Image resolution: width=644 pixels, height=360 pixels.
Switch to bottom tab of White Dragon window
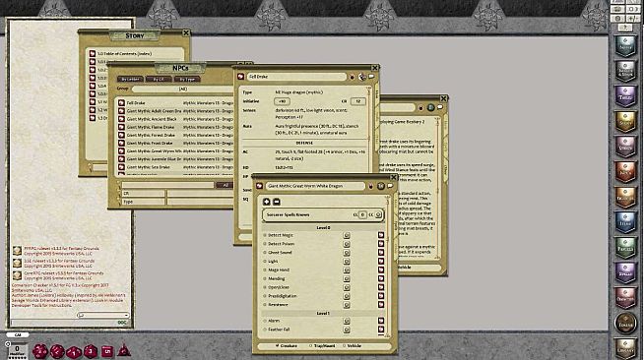tap(395, 250)
